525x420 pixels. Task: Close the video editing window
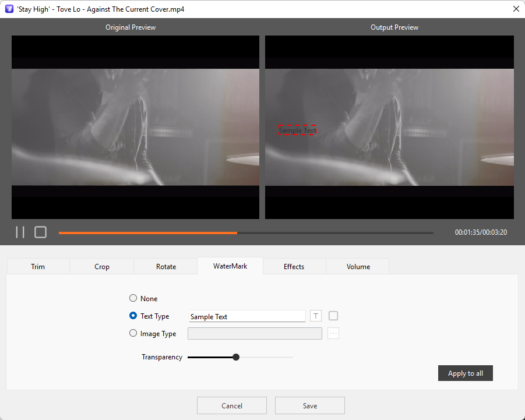(516, 9)
